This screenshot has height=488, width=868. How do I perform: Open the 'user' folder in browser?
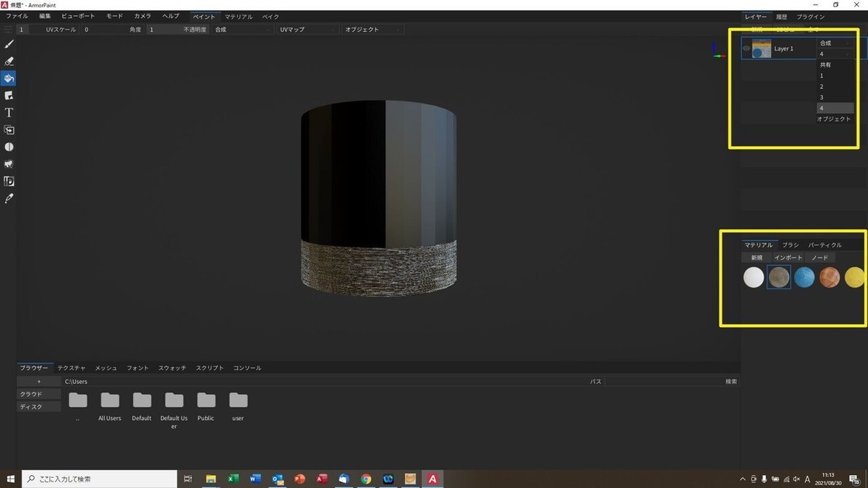coord(238,401)
